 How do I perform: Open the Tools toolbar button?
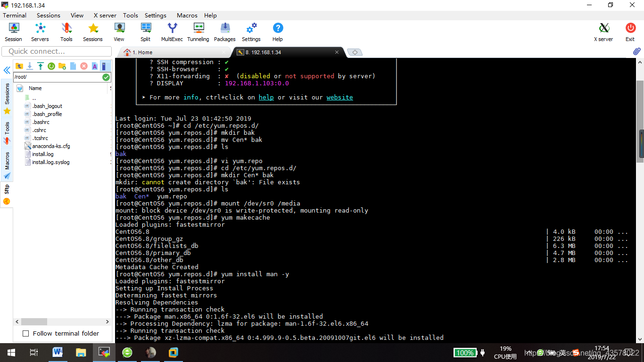click(66, 32)
